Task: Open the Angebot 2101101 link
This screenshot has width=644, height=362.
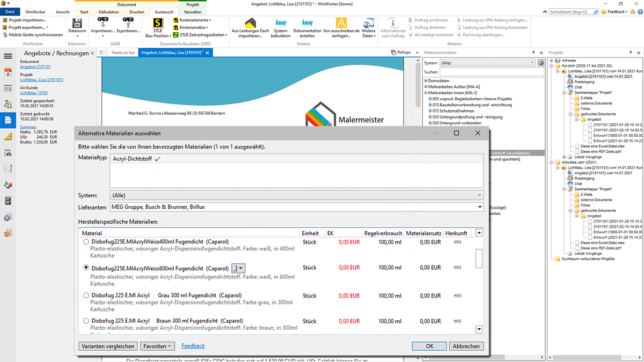Action: click(35, 67)
